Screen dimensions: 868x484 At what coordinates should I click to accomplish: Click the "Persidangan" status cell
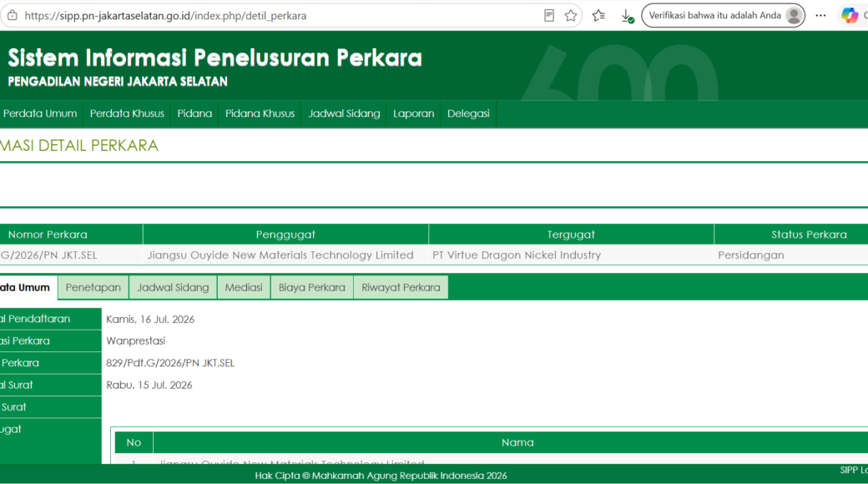pos(791,255)
